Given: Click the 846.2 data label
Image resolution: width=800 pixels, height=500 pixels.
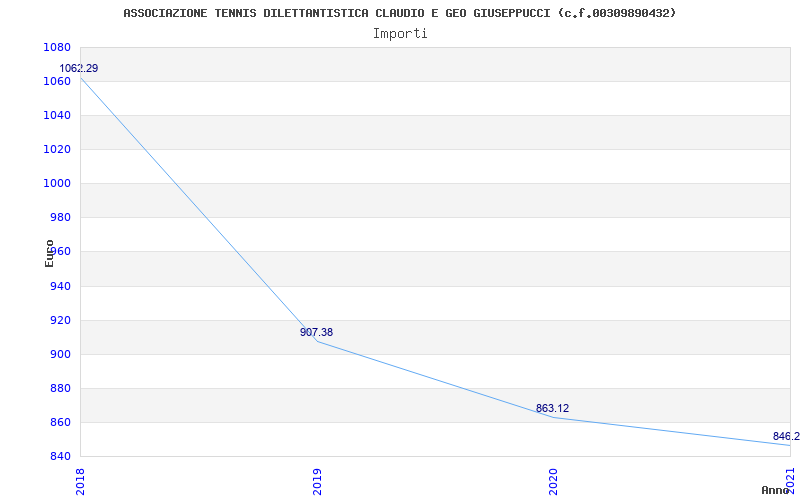Looking at the screenshot, I should pyautogui.click(x=786, y=436).
